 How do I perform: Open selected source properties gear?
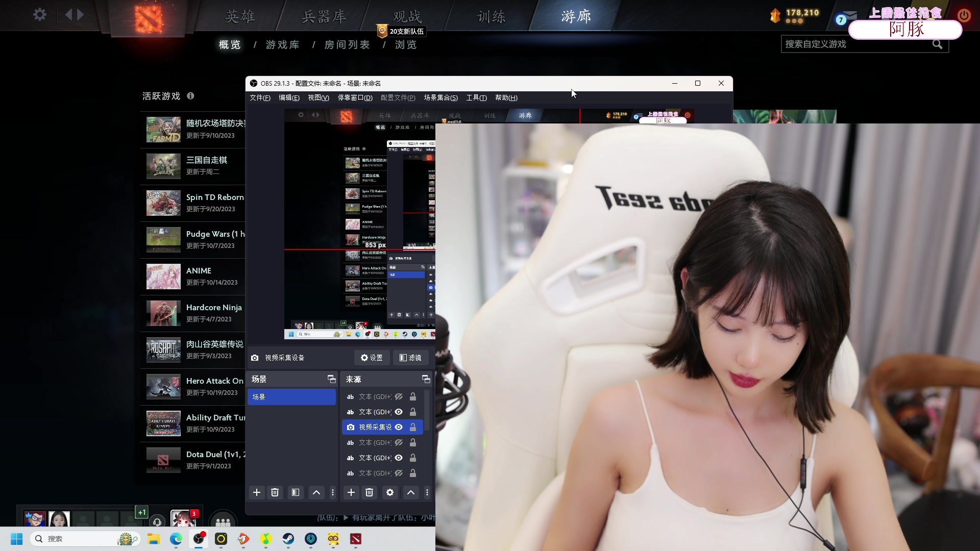pyautogui.click(x=390, y=492)
